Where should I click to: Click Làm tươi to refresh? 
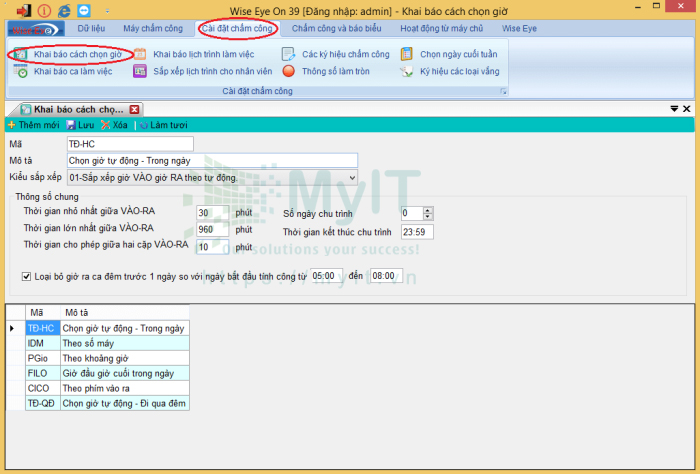click(163, 125)
